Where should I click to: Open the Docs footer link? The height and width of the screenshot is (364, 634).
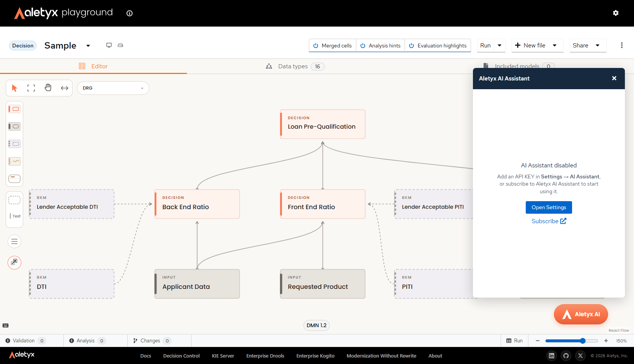[x=145, y=356]
